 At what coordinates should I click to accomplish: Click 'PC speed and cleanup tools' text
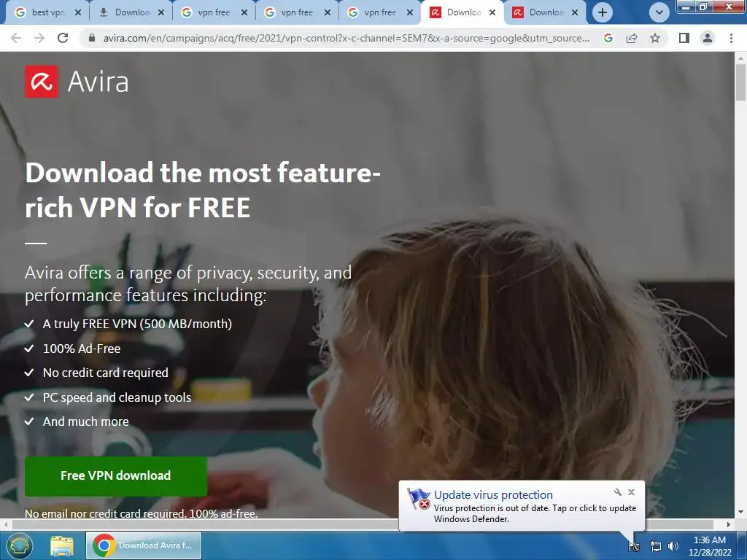(117, 397)
